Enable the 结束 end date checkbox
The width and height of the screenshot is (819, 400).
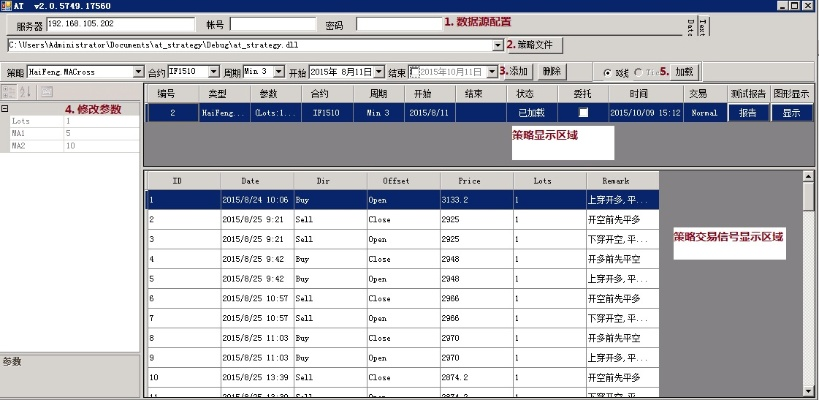(x=415, y=72)
